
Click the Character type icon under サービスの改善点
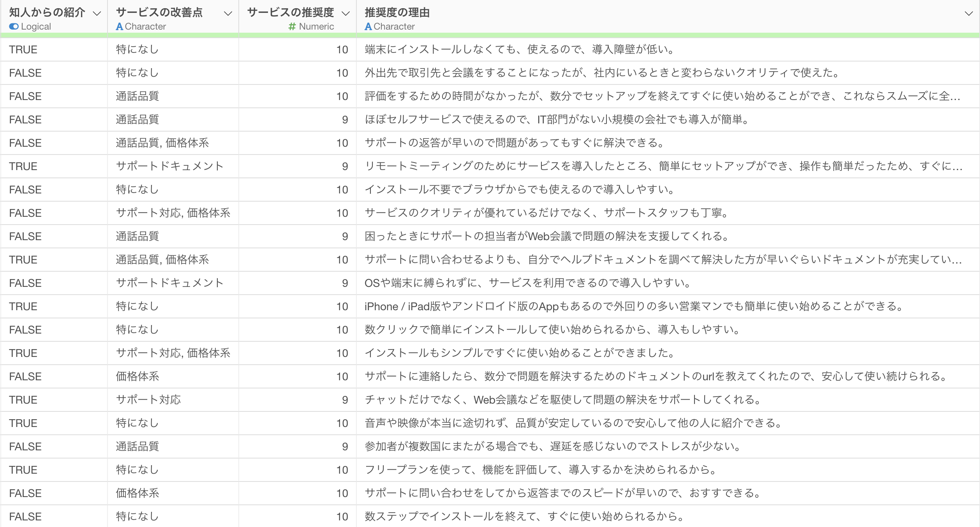(x=120, y=26)
